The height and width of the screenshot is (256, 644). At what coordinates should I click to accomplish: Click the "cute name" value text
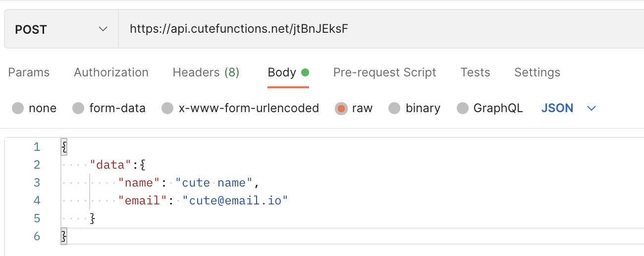[214, 183]
